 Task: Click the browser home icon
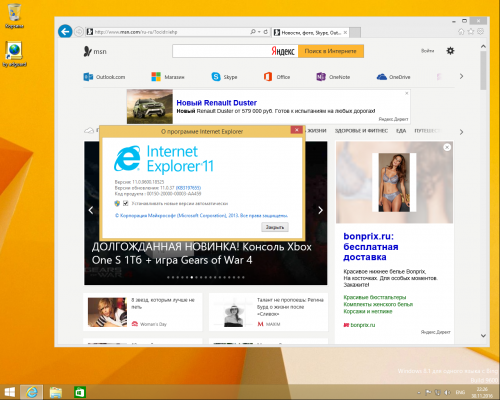[461, 32]
